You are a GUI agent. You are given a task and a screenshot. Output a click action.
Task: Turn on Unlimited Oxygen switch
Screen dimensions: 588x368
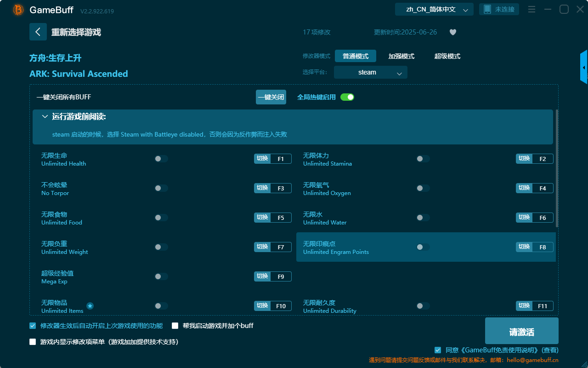pos(423,188)
